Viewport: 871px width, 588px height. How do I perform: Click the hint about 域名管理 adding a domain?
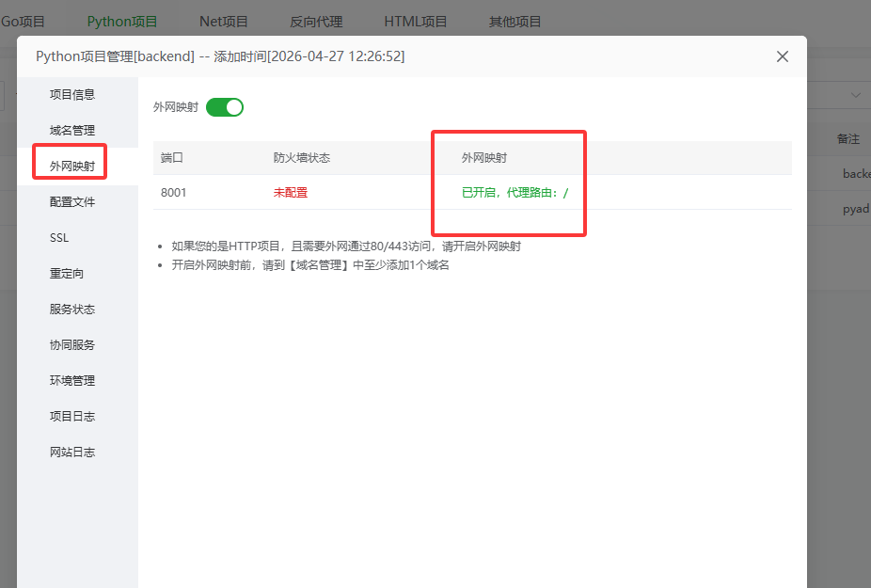coord(310,265)
